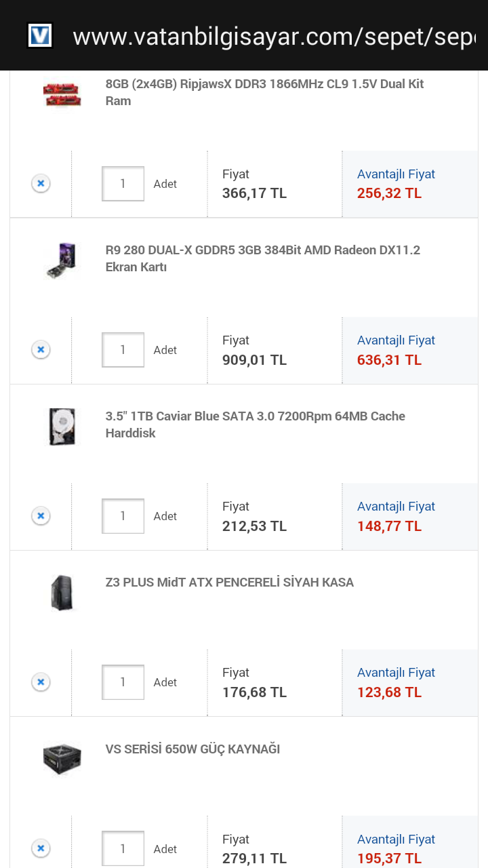Edit quantity field for Z3 PLUS case
488x868 pixels.
click(x=123, y=682)
